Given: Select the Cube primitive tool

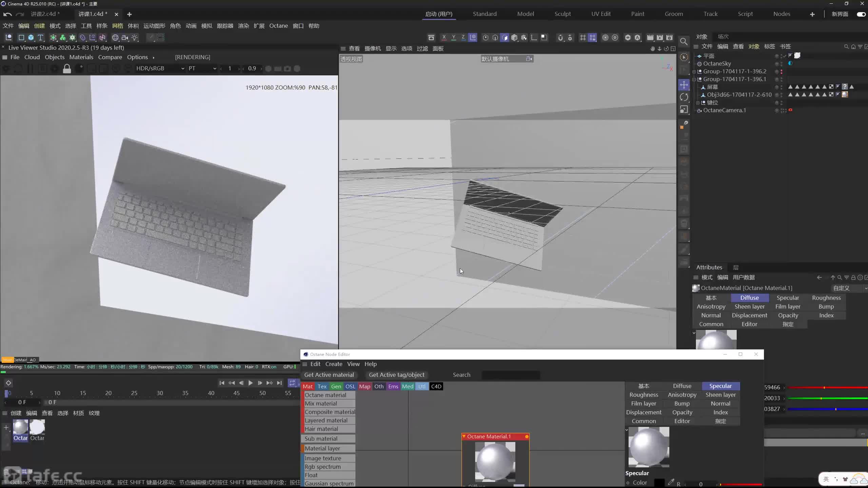Looking at the screenshot, I should [x=31, y=38].
